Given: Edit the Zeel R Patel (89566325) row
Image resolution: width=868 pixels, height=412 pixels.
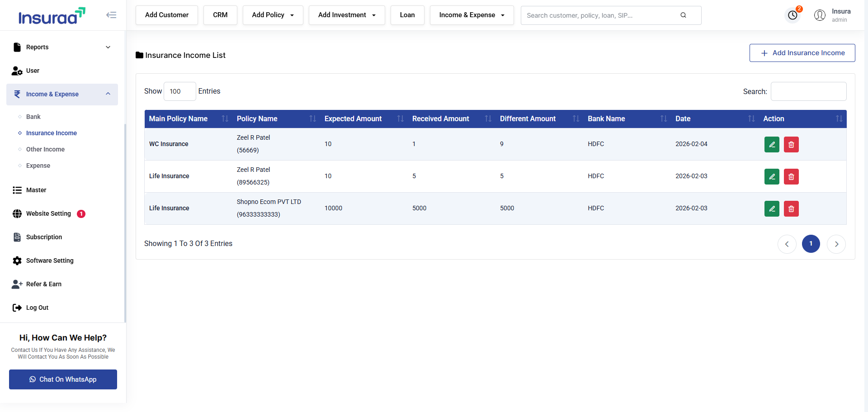Looking at the screenshot, I should pos(772,177).
